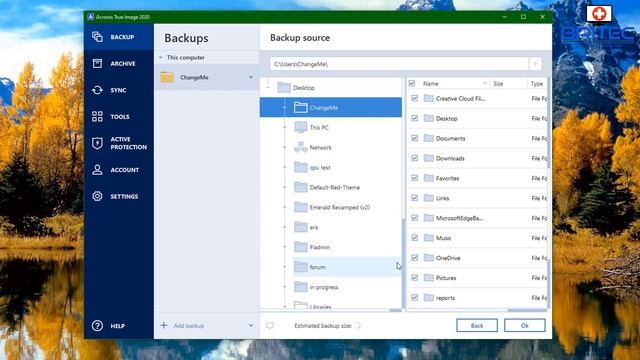
Task: Expand the Network tree node
Action: 285,147
